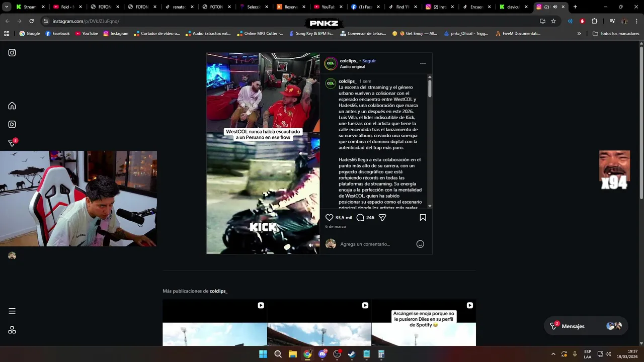644x362 pixels.
Task: Open the 33,5 mil likes count
Action: 344,218
